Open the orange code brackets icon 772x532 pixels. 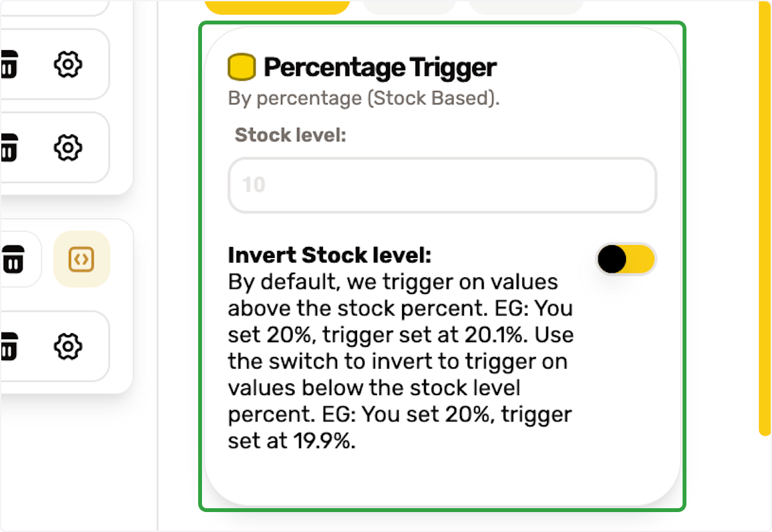82,259
